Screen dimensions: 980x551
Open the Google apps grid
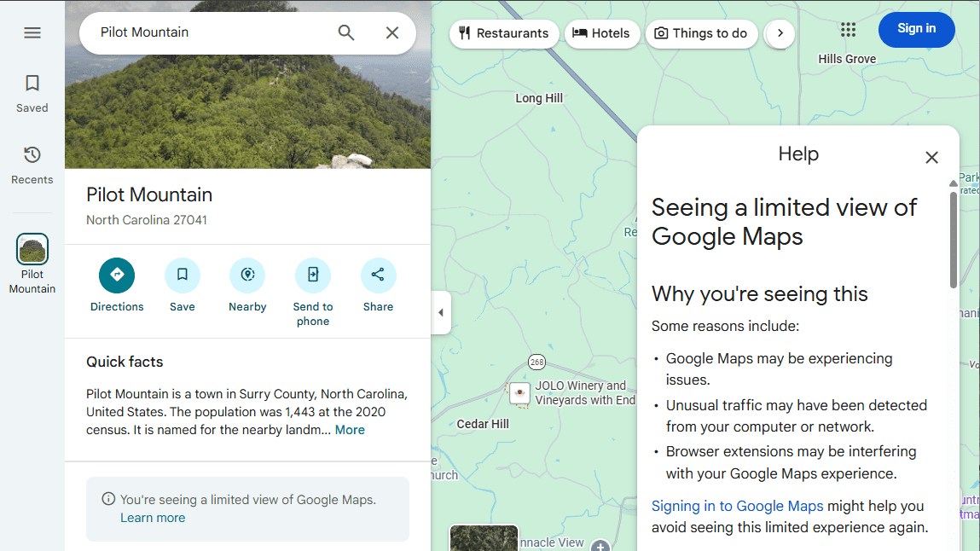(848, 30)
